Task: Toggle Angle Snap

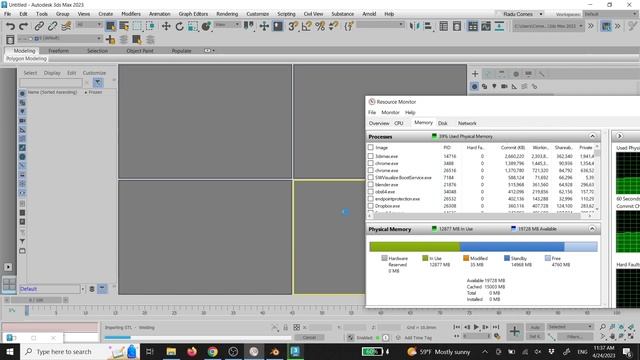Action: [307, 27]
